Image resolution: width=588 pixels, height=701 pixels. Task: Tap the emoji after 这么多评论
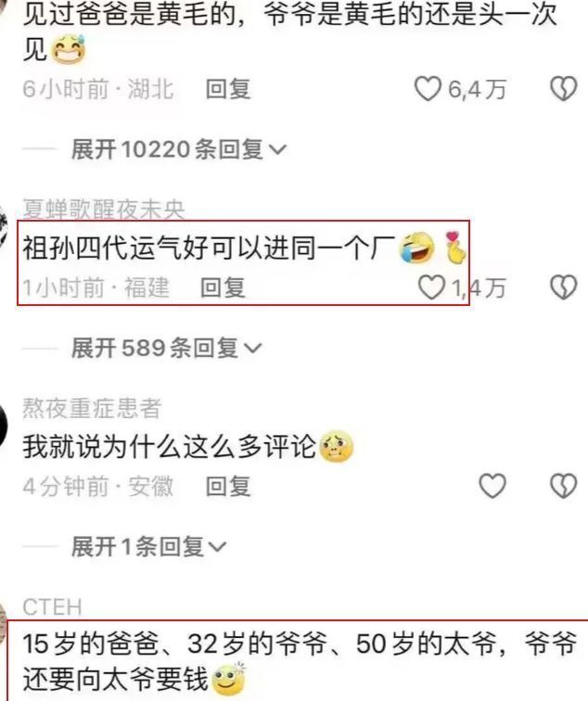click(336, 446)
